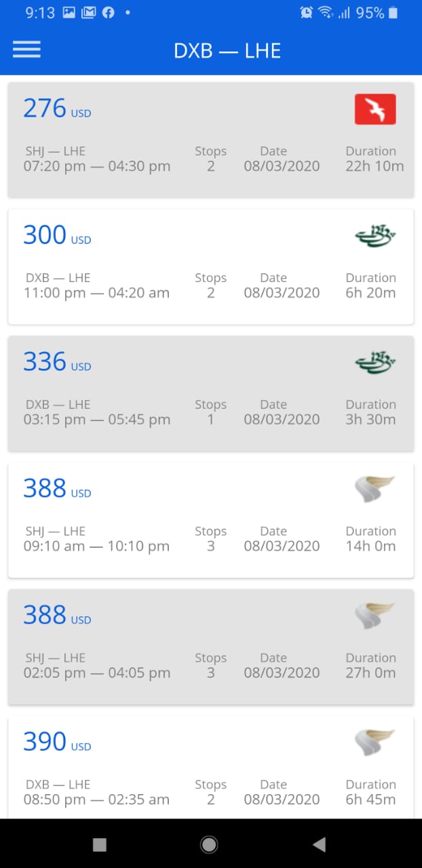422x868 pixels.
Task: Tap the Android home circle button
Action: (x=209, y=844)
